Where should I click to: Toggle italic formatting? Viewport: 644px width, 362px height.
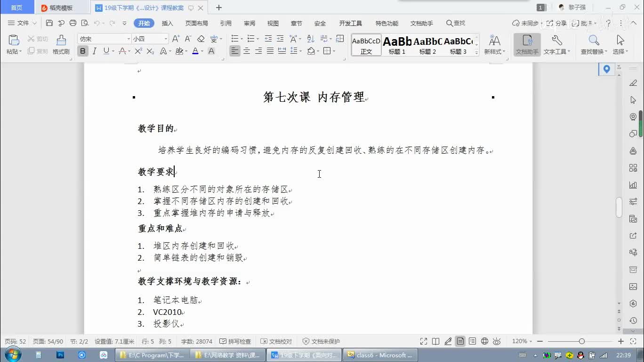click(x=95, y=51)
